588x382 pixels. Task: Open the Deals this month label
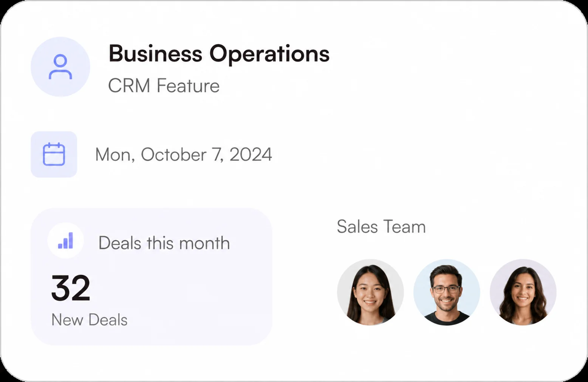tap(164, 243)
